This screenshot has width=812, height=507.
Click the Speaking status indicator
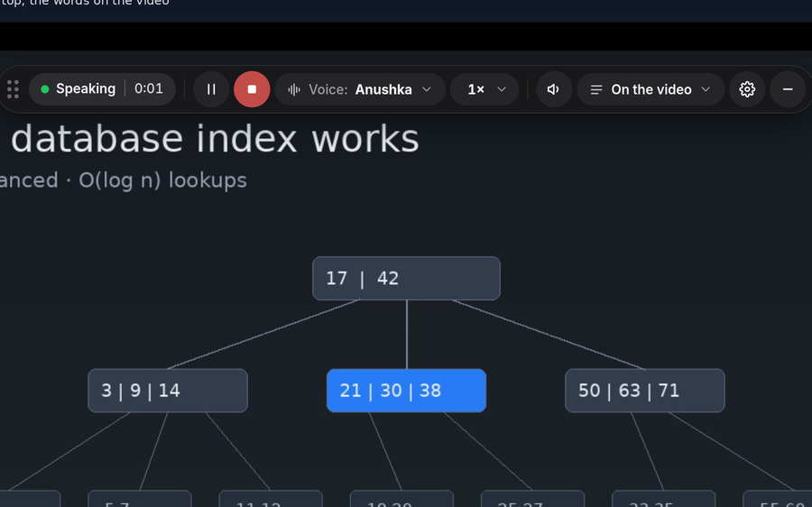78,89
